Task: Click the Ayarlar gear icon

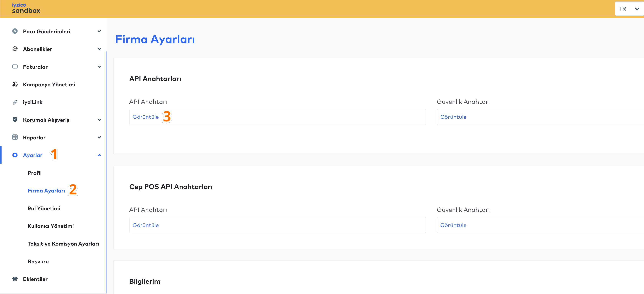Action: point(15,155)
